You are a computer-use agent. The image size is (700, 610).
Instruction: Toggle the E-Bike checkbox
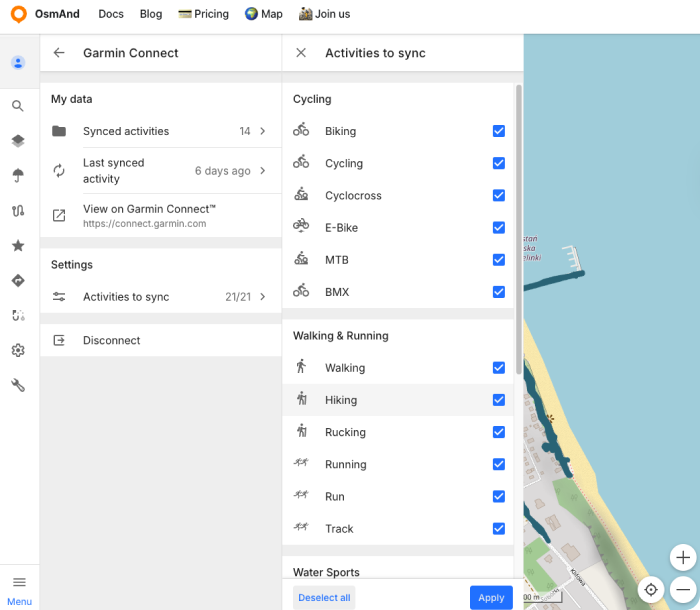tap(499, 227)
